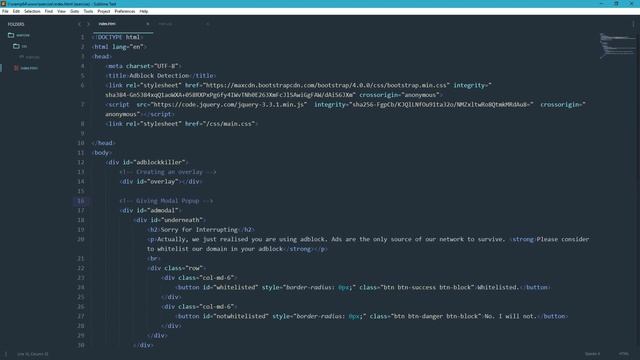The width and height of the screenshot is (640, 360).
Task: Click the Sublime Text app icon in title bar
Action: click(x=3, y=4)
